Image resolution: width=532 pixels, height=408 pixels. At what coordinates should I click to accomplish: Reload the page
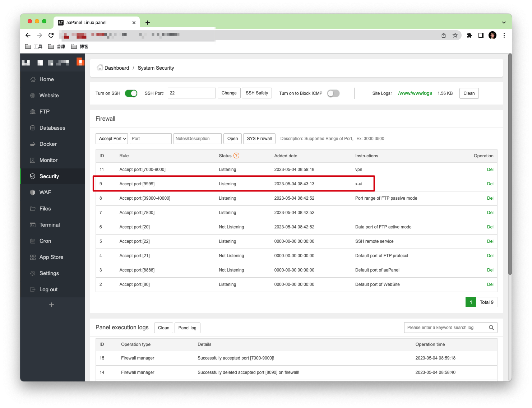coord(51,35)
